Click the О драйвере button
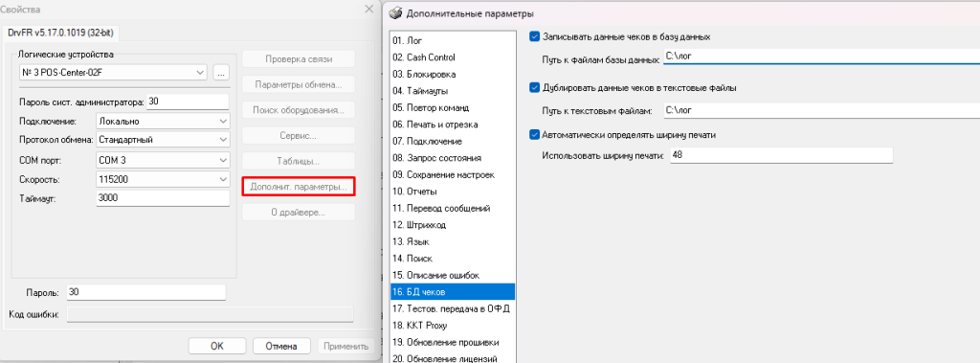This screenshot has height=363, width=980. [x=299, y=213]
